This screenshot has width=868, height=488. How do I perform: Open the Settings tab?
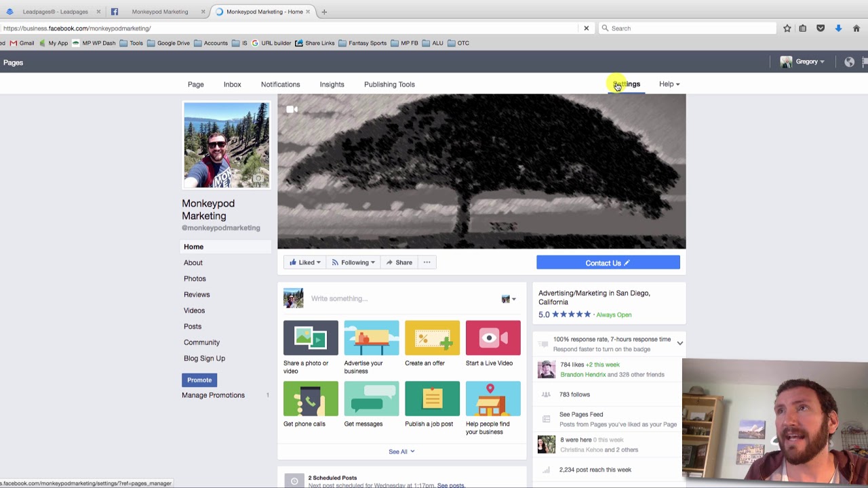(627, 84)
